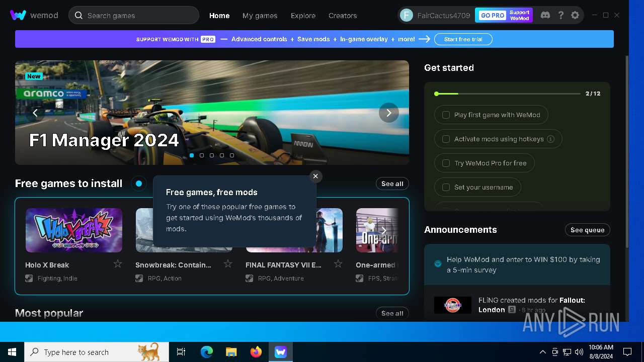This screenshot has width=644, height=362.
Task: Select fifth carousel dot
Action: point(232,155)
